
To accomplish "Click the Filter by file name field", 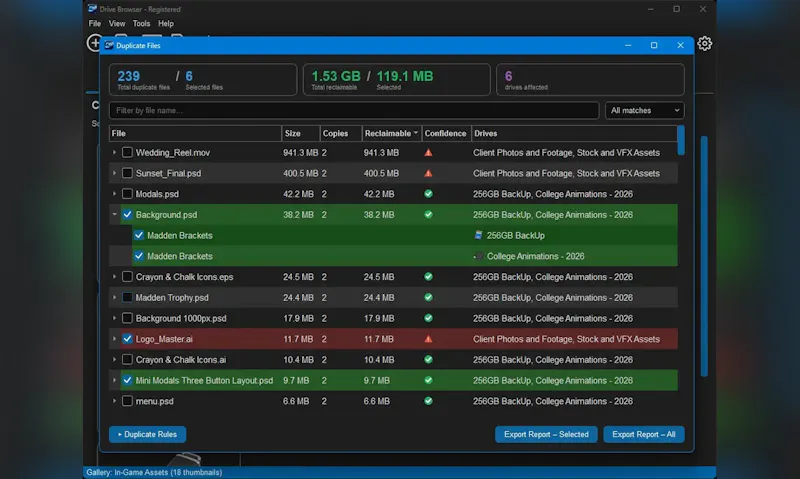I will [x=354, y=110].
